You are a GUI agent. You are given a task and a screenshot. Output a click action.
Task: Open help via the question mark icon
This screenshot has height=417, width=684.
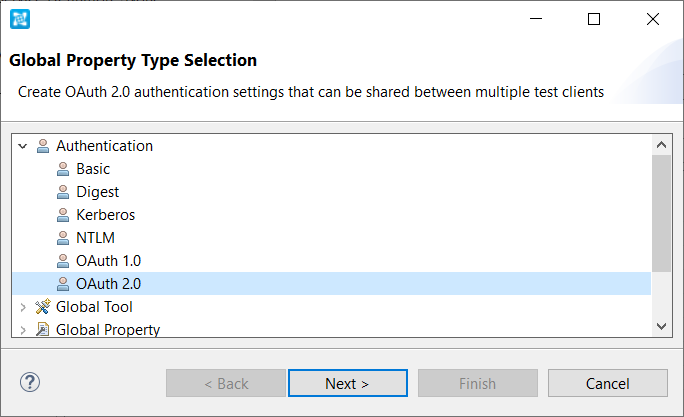30,383
